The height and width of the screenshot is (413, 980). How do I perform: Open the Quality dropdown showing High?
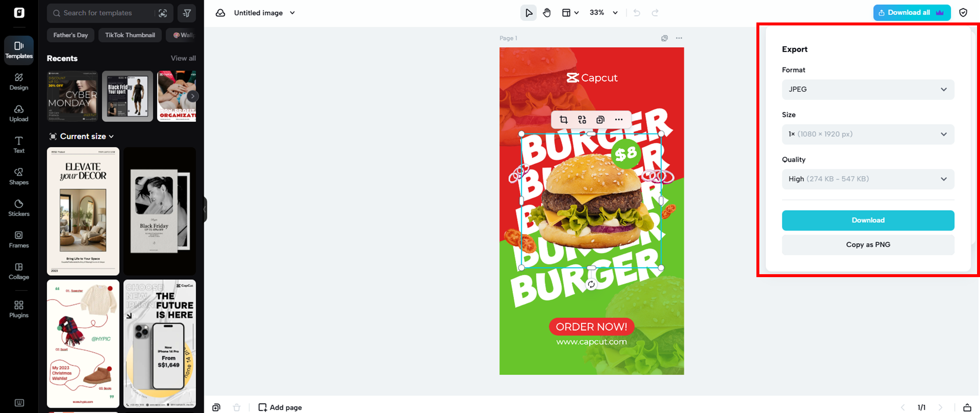pos(868,179)
